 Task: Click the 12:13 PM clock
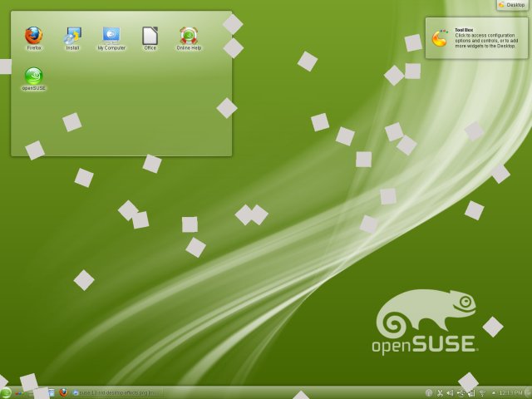click(510, 393)
